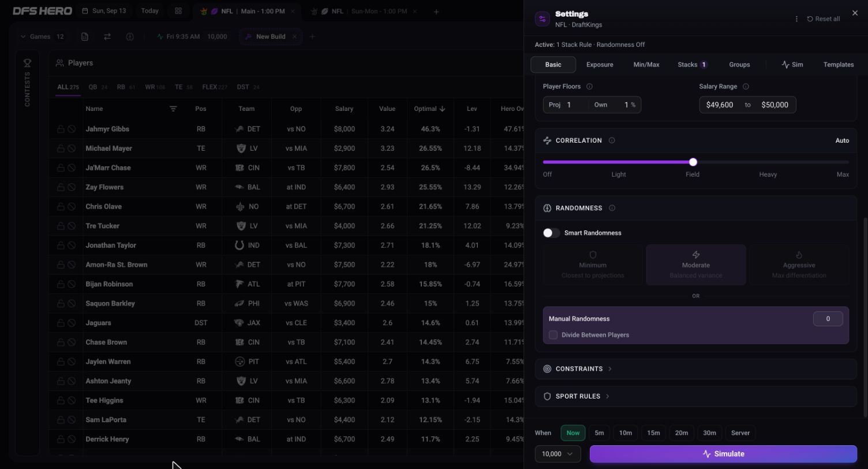Open the grid view icon next to Today
The image size is (868, 469).
tap(178, 11)
